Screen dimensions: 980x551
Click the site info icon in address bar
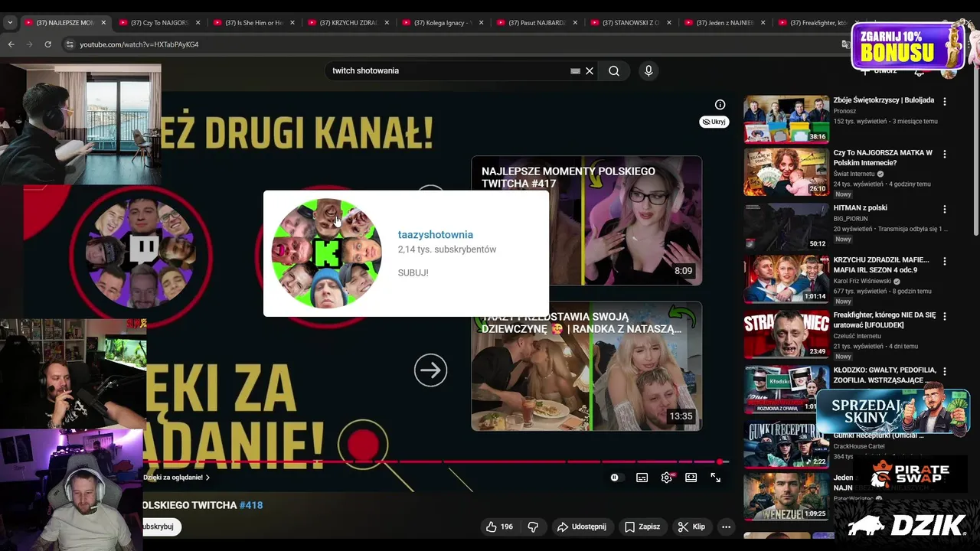click(x=70, y=44)
